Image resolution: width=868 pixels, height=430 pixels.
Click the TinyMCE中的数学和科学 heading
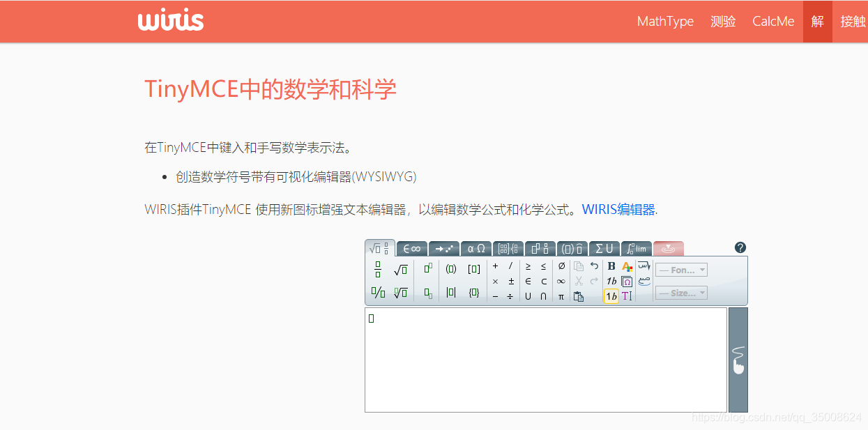271,89
